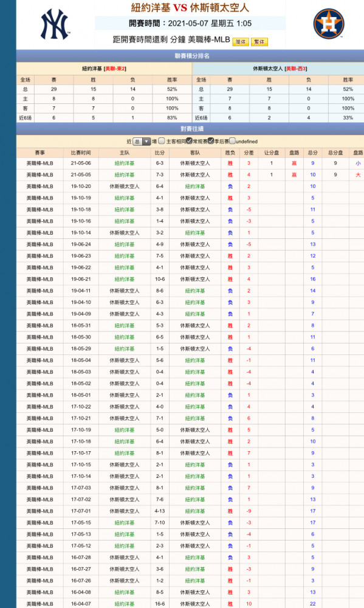Screen dimensions: 364x608
Task: Enable the 主客相同 checkbox
Action: [162, 141]
